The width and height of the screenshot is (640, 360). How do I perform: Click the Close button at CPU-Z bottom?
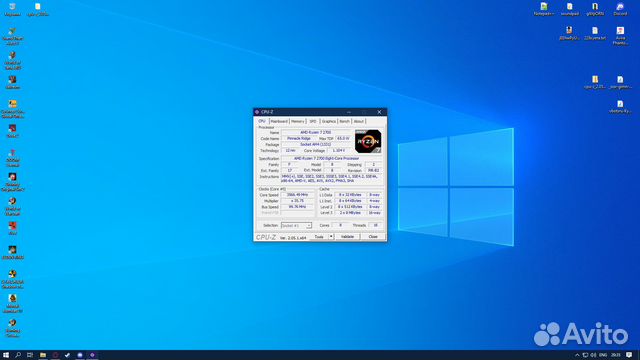pyautogui.click(x=373, y=237)
